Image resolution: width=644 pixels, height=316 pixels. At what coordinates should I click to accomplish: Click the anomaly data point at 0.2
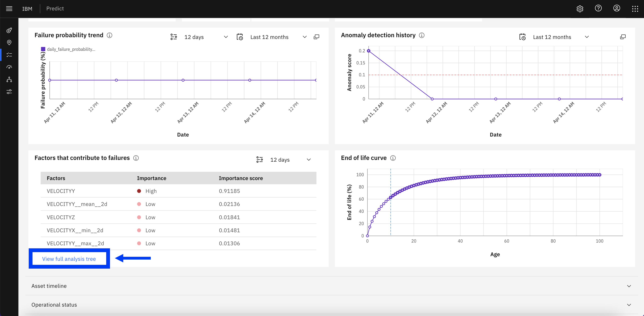[369, 51]
